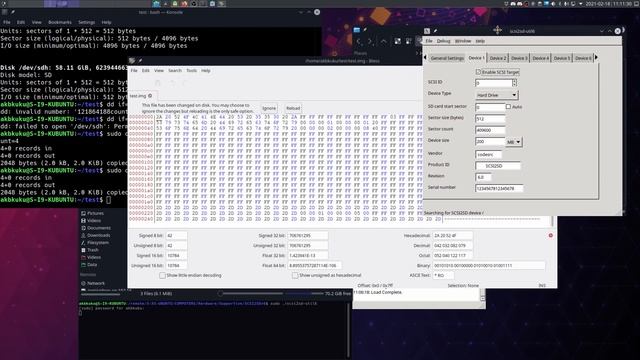The height and width of the screenshot is (360, 640).
Task: Click the clock in the top panel
Action: pos(609,4)
